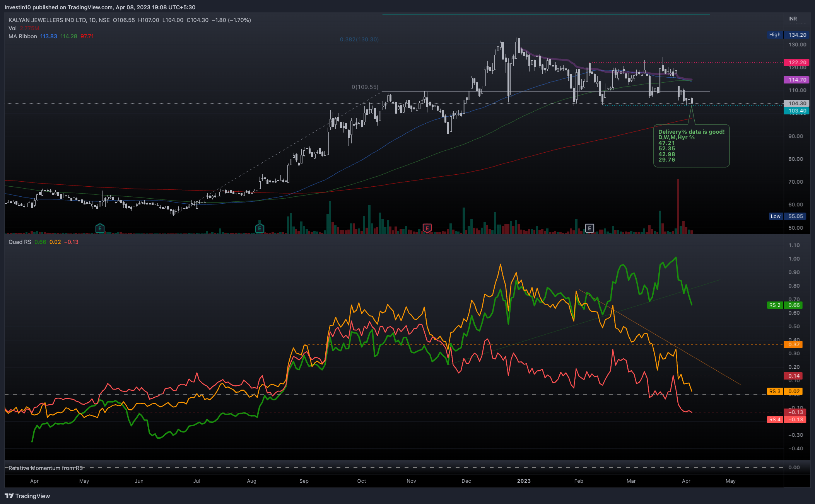Click the purple 114.70 price label
This screenshot has width=815, height=504.
pyautogui.click(x=797, y=80)
